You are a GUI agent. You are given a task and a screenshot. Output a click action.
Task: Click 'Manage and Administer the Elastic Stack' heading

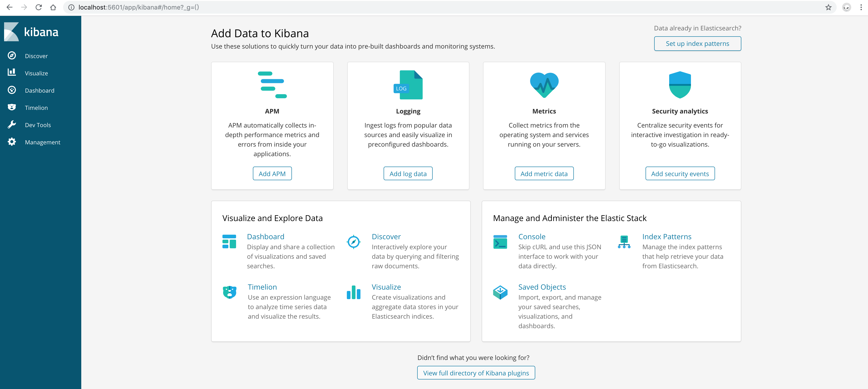pyautogui.click(x=570, y=218)
